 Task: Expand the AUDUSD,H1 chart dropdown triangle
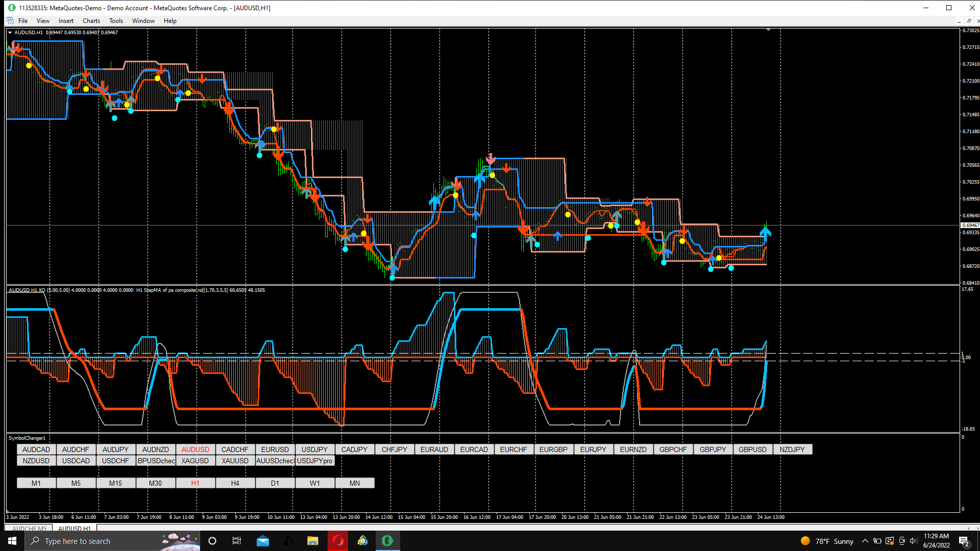(x=10, y=32)
